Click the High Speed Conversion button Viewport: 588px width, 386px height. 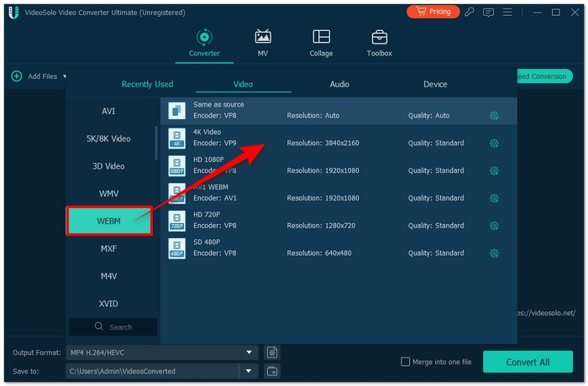pyautogui.click(x=544, y=76)
